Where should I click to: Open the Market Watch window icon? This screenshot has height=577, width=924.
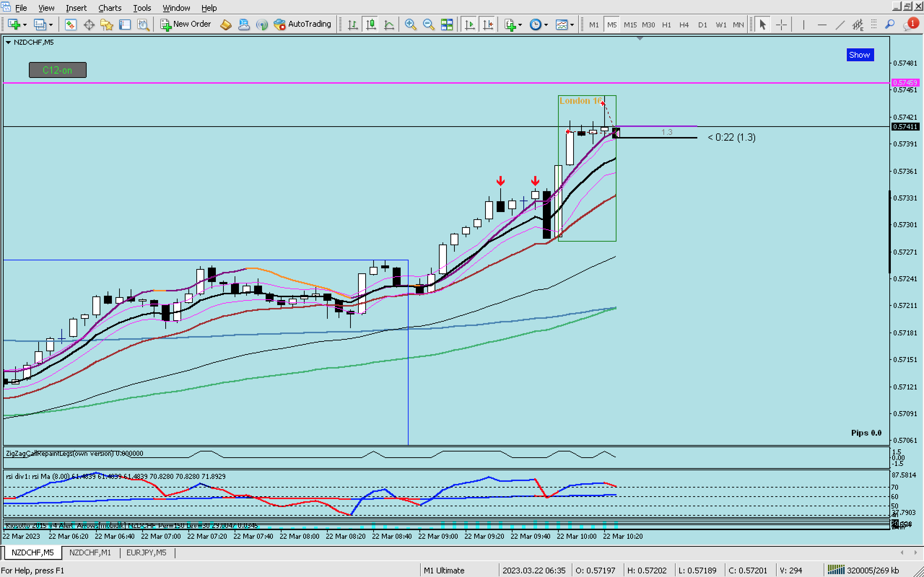coord(70,25)
